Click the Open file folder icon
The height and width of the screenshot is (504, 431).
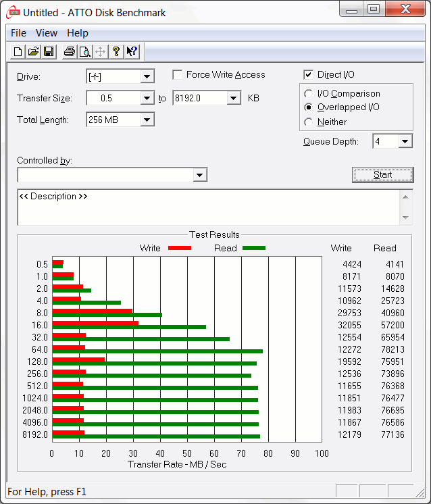[x=33, y=51]
